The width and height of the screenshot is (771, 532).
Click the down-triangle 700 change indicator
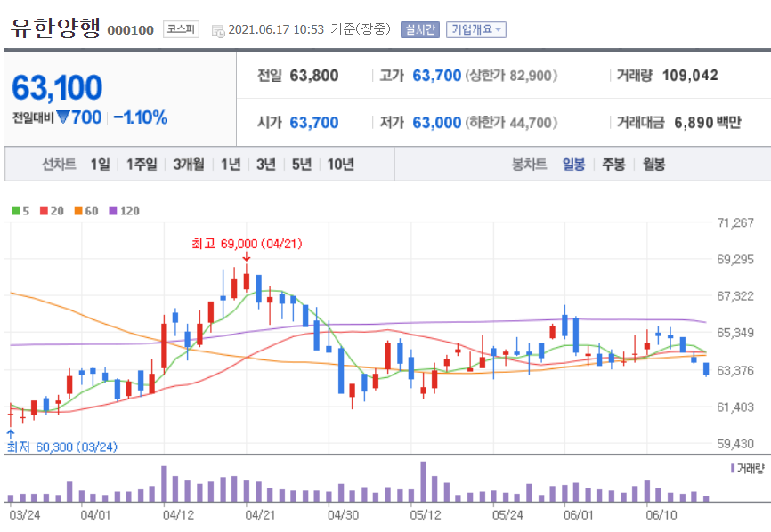pos(78,117)
